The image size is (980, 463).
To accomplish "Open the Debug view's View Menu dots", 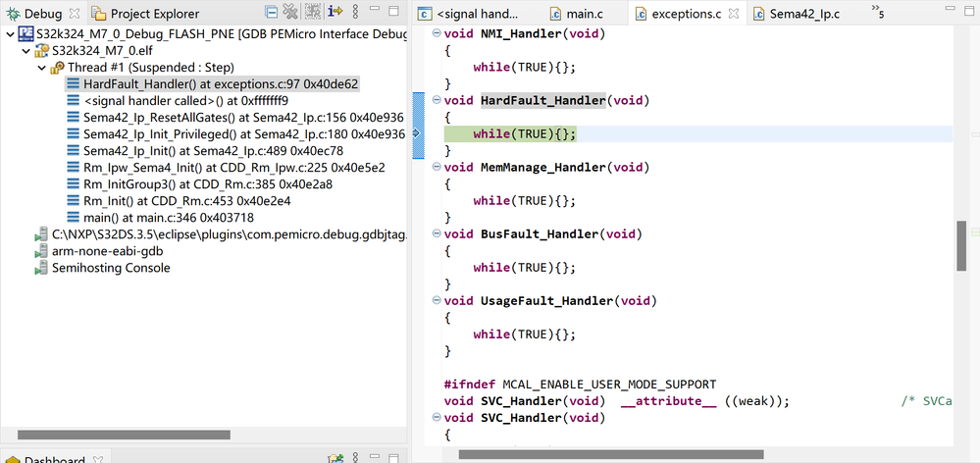I will click(356, 11).
